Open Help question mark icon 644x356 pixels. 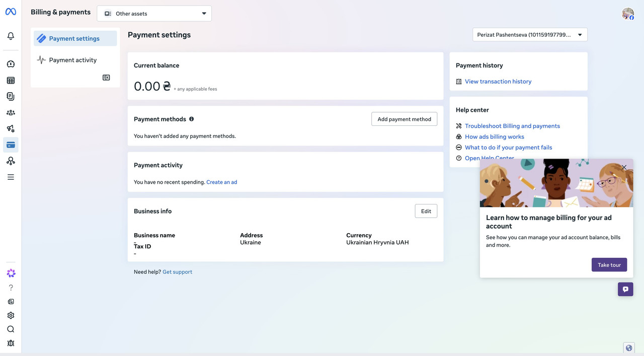coord(11,288)
